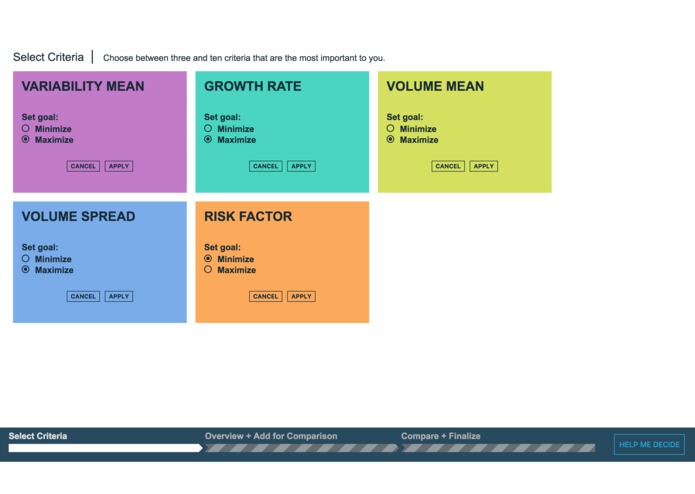Viewport: 695px width, 494px height.
Task: Click 'Set goal:' label in Risk Factor
Action: click(x=222, y=247)
